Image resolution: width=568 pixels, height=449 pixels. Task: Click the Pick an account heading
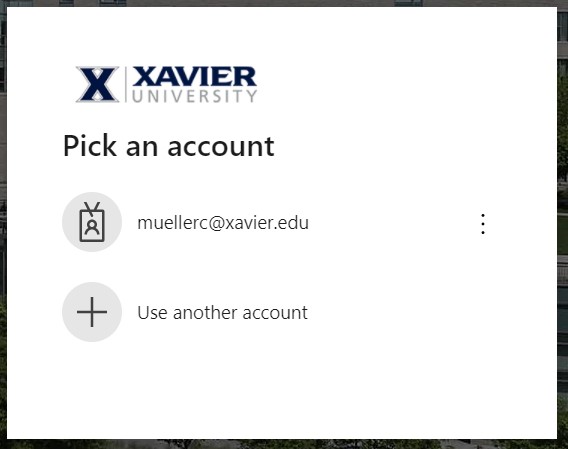(168, 146)
